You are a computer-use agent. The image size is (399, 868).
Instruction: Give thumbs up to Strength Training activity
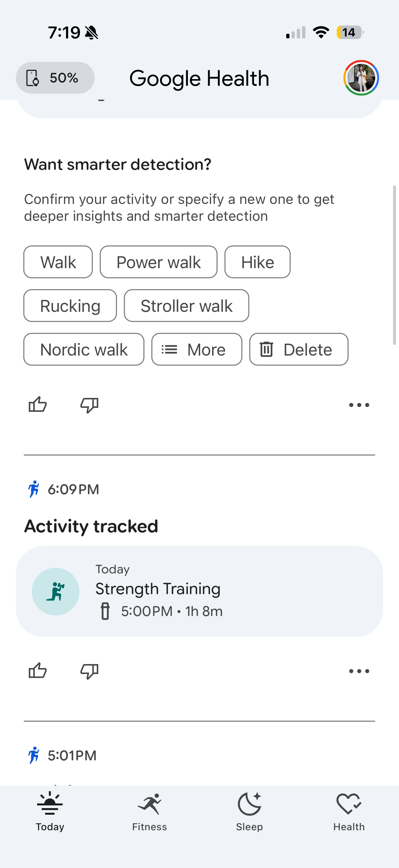click(37, 671)
